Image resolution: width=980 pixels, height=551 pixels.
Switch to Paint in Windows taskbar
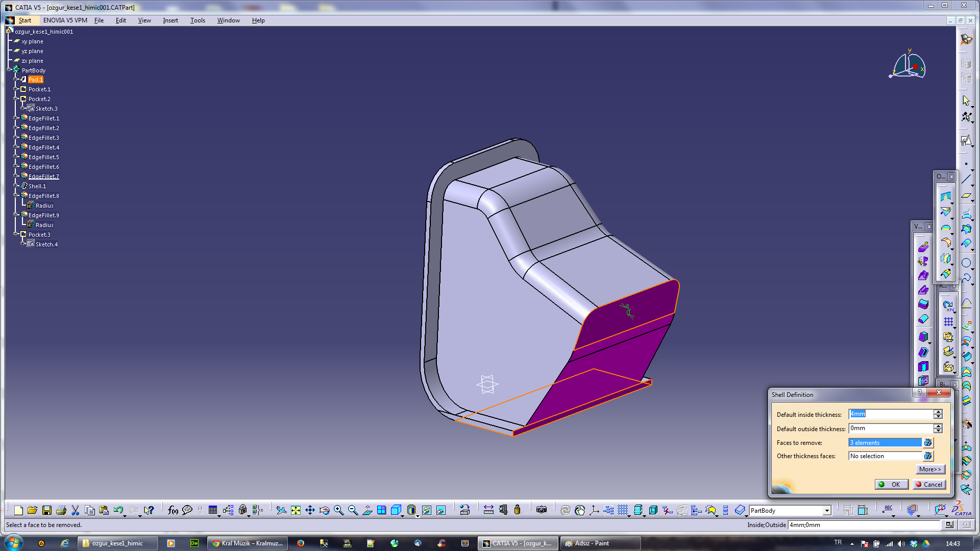click(x=592, y=543)
